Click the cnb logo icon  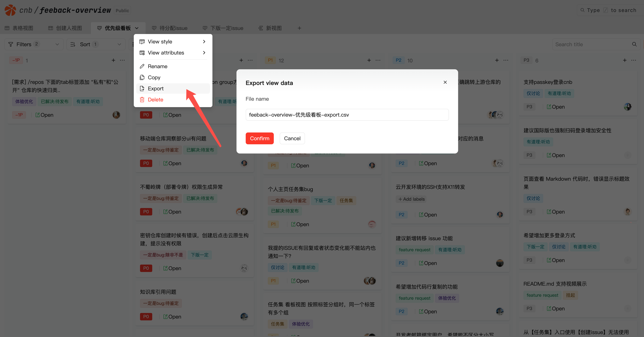point(10,10)
